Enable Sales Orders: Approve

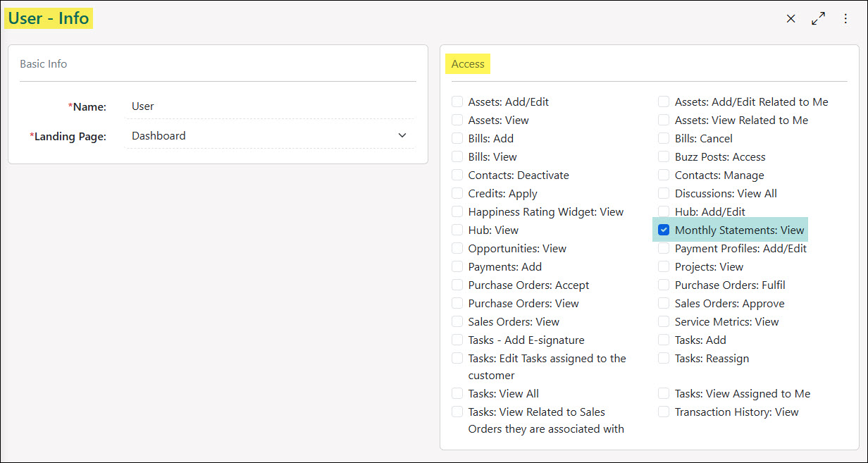[663, 303]
